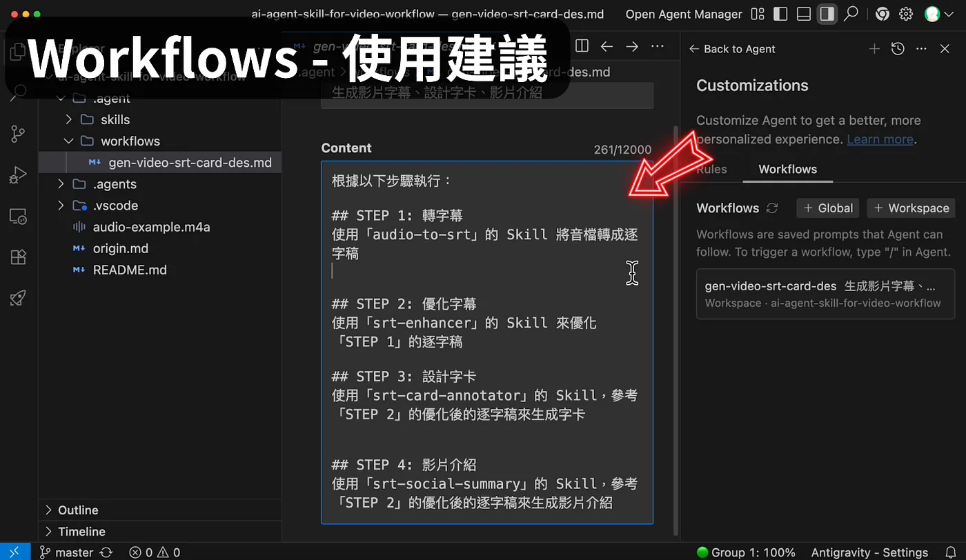Viewport: 966px width, 560px height.
Task: Split the editor with the split icon
Action: pyautogui.click(x=582, y=46)
